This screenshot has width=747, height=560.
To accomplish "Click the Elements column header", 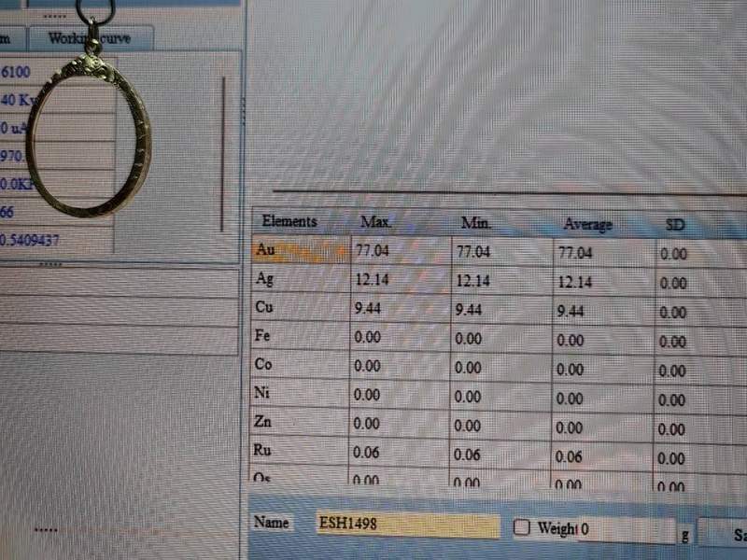I will [x=289, y=222].
